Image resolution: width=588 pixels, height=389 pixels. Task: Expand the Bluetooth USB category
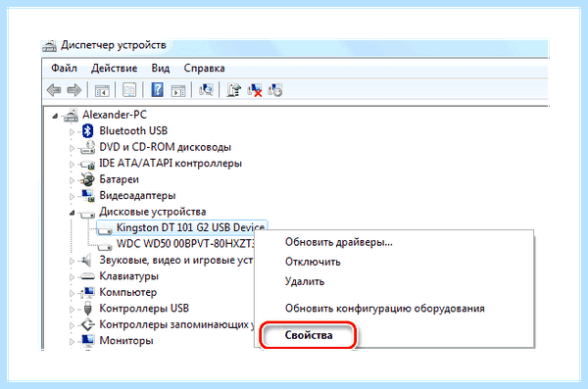pos(72,131)
